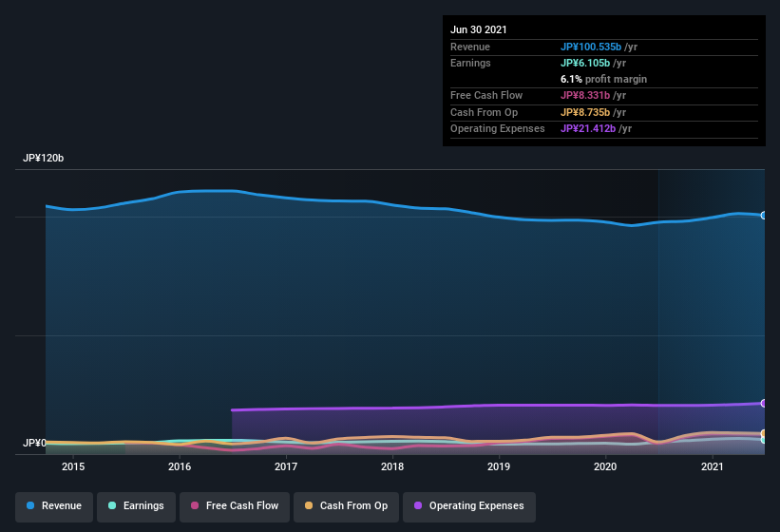Select the 2019 x-axis label
The height and width of the screenshot is (532, 780).
point(499,466)
